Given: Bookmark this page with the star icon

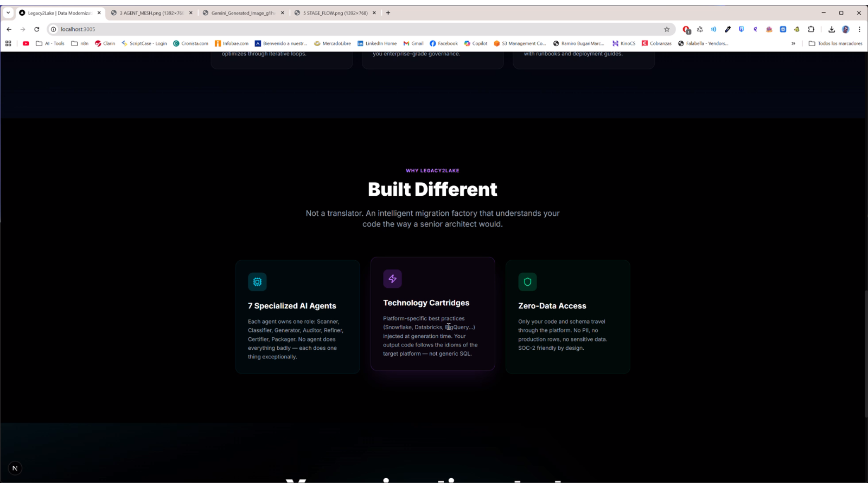Looking at the screenshot, I should (x=667, y=29).
